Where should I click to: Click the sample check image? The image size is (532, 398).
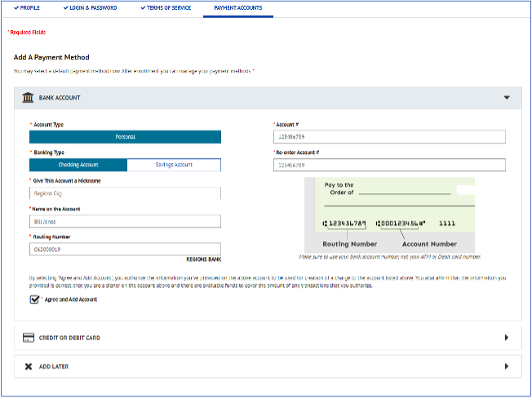coord(388,214)
